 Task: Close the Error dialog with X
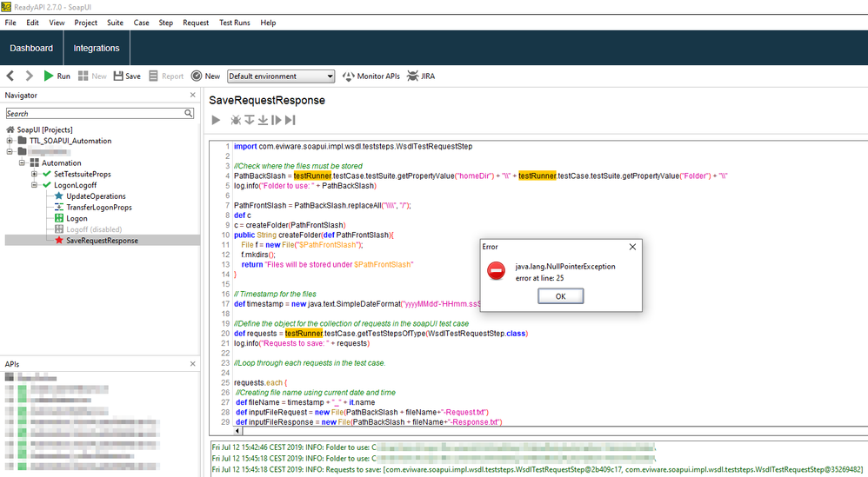[632, 247]
